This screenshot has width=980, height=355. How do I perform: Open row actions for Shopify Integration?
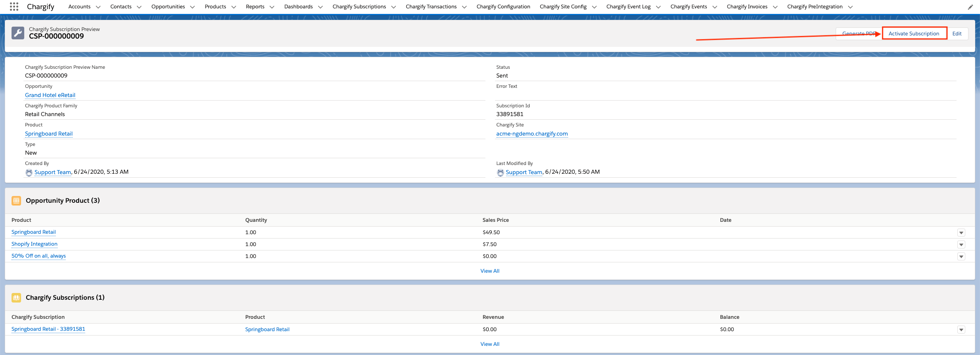961,244
